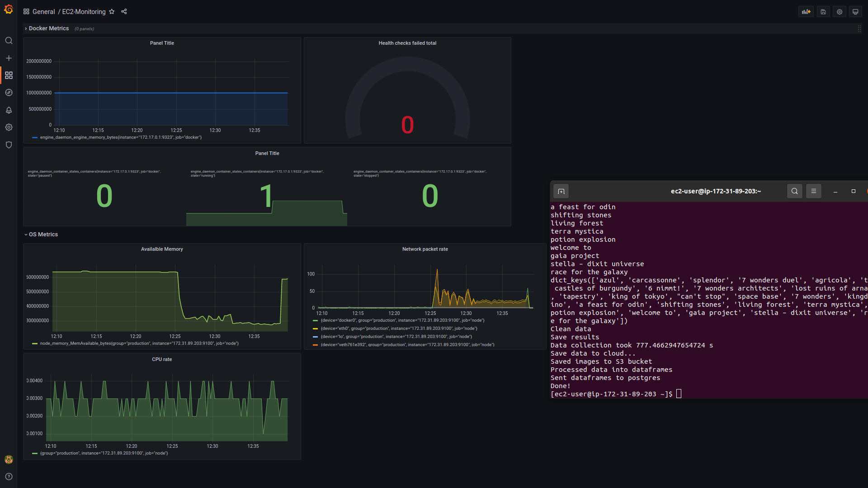Open dashboard settings gear in top toolbar

pos(840,12)
